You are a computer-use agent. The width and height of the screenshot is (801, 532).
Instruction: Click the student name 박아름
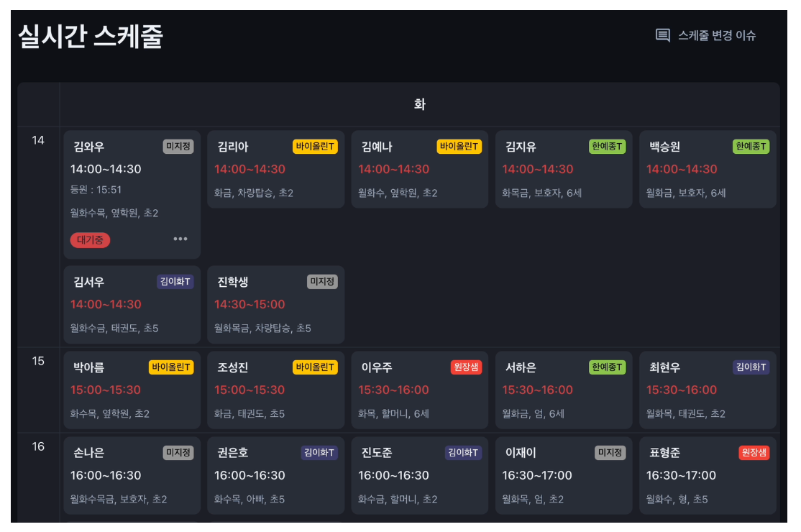pos(89,367)
